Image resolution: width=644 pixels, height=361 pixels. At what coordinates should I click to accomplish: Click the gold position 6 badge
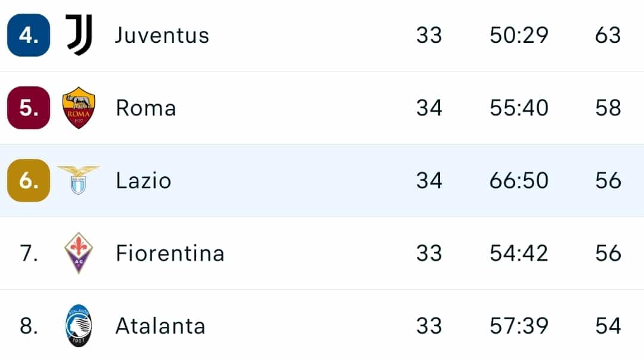pos(29,181)
